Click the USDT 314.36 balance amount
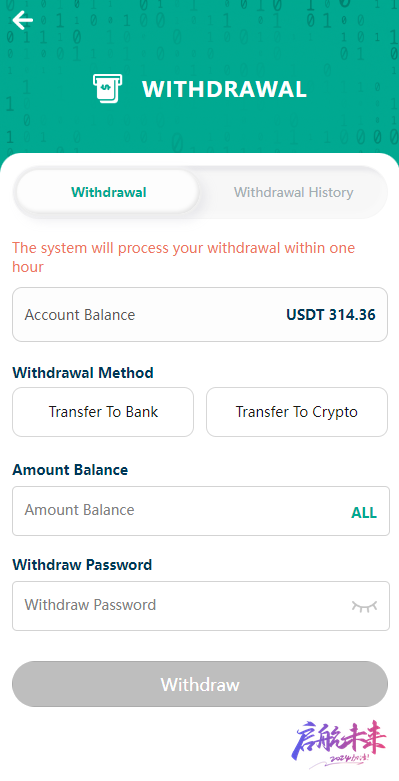Viewport: 399px width, 781px height. tap(331, 315)
